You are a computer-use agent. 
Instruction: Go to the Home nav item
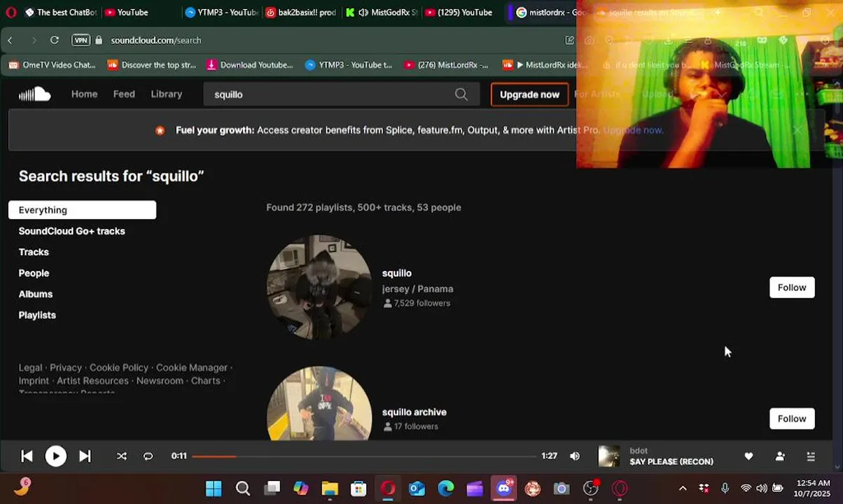point(84,94)
